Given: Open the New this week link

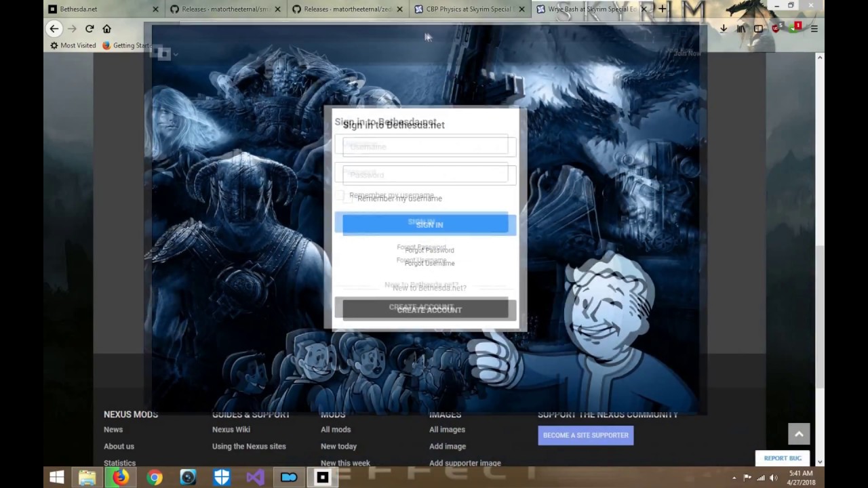Looking at the screenshot, I should point(345,463).
